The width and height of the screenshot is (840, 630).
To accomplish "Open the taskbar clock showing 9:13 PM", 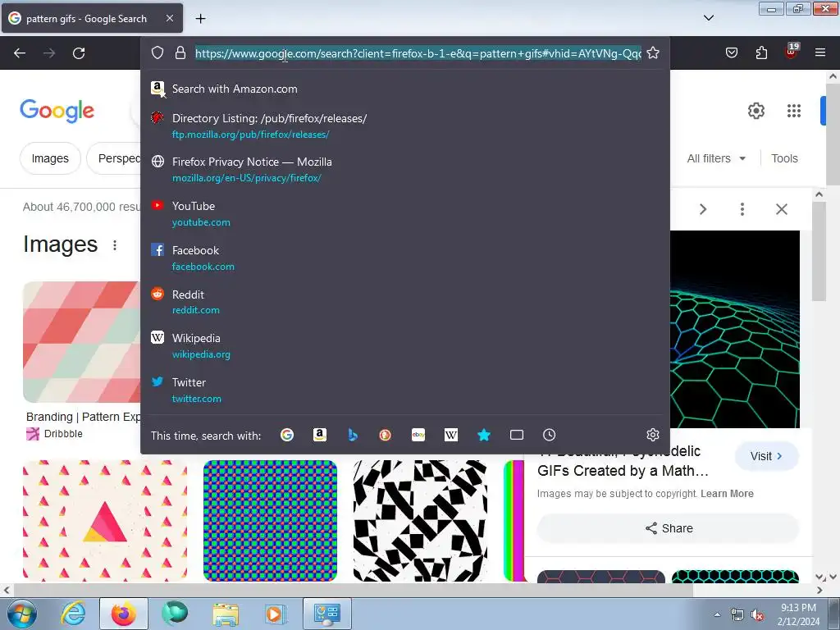I will tap(798, 614).
